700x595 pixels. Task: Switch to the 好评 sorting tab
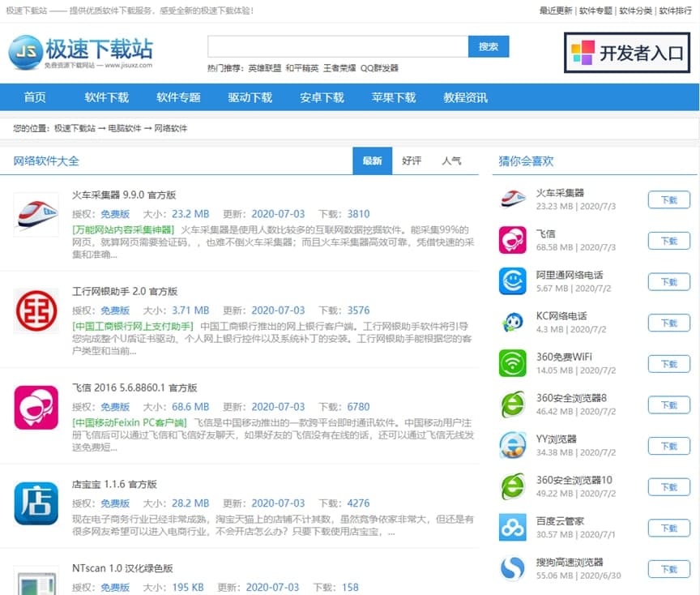412,161
